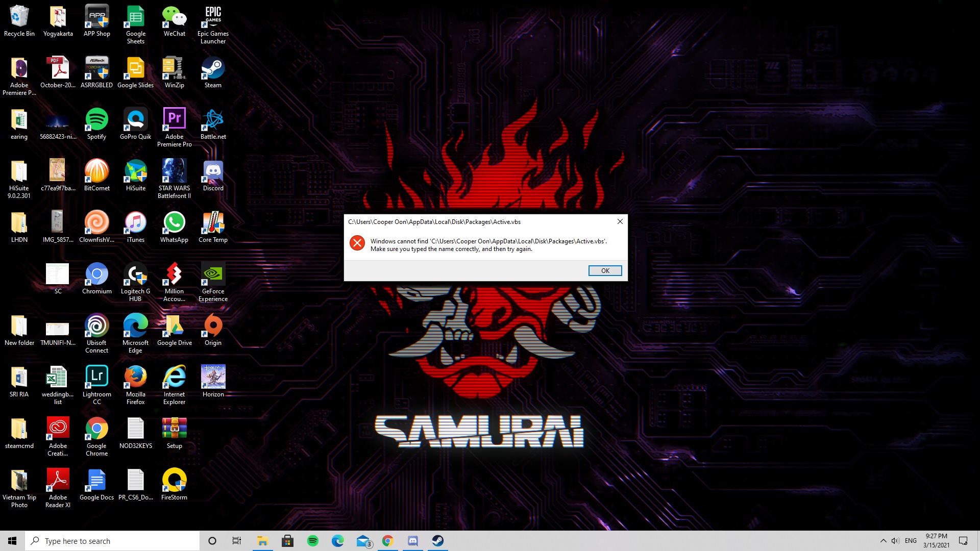The height and width of the screenshot is (551, 980).
Task: Select the Spotify desktop icon
Action: click(96, 124)
